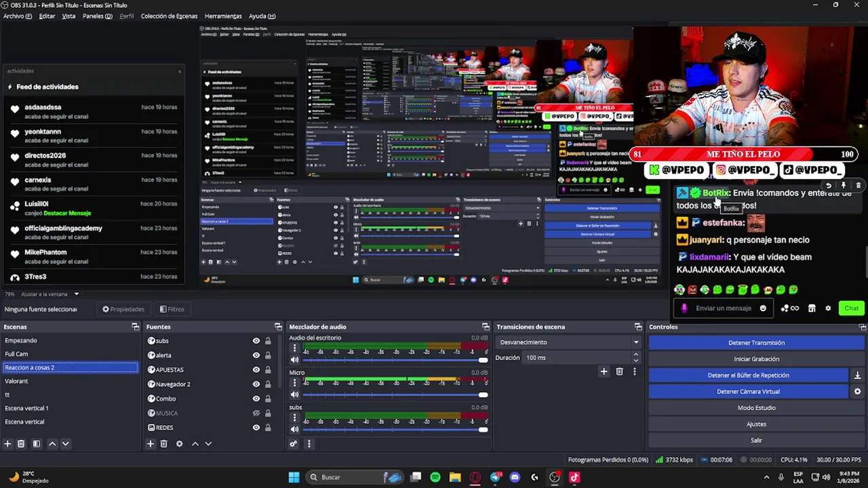Mute Audio del escritorio speaker
This screenshot has width=868, height=488.
[x=294, y=360]
